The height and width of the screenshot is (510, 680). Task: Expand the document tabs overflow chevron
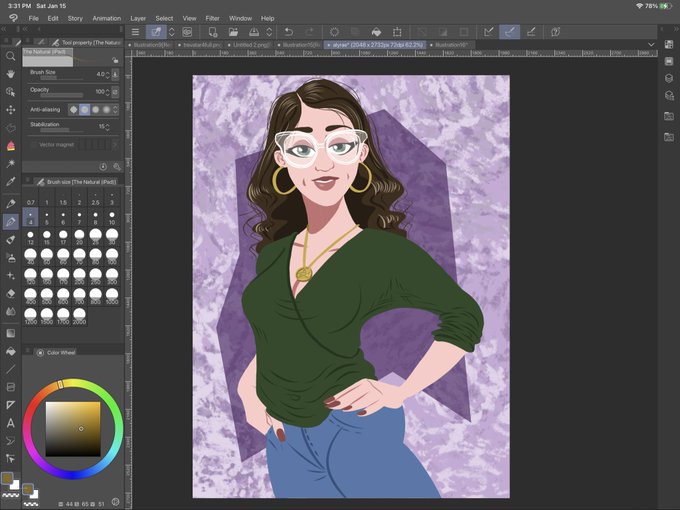coord(651,44)
